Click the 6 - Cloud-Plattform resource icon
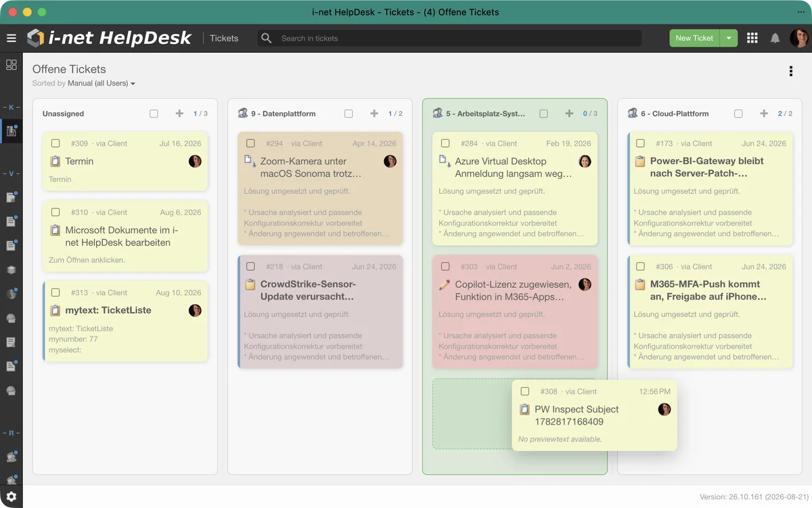812x508 pixels. 633,113
